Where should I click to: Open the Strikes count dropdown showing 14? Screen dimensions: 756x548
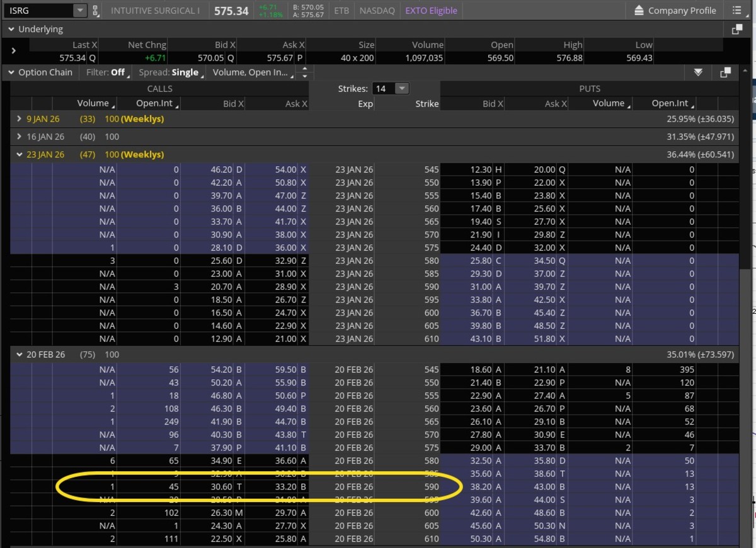click(401, 88)
